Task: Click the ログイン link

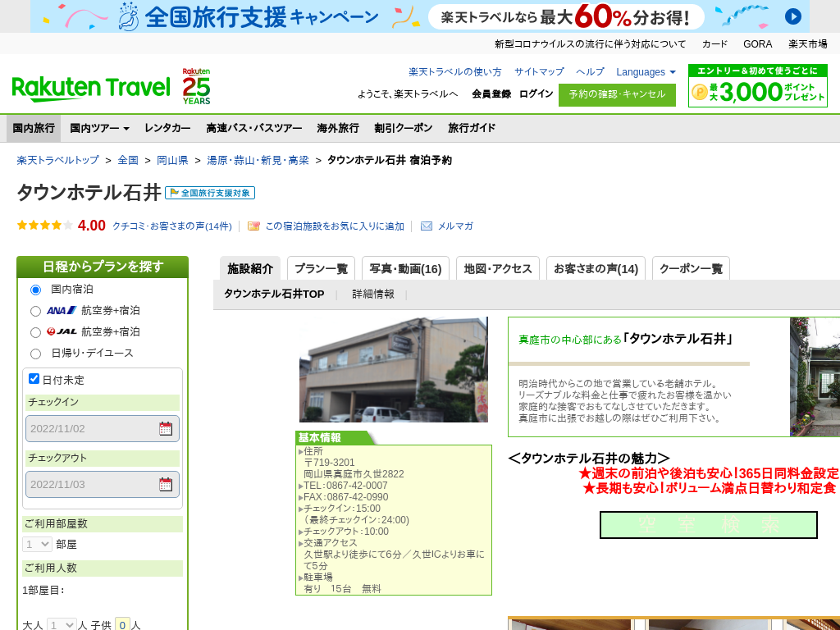Action: 536,94
